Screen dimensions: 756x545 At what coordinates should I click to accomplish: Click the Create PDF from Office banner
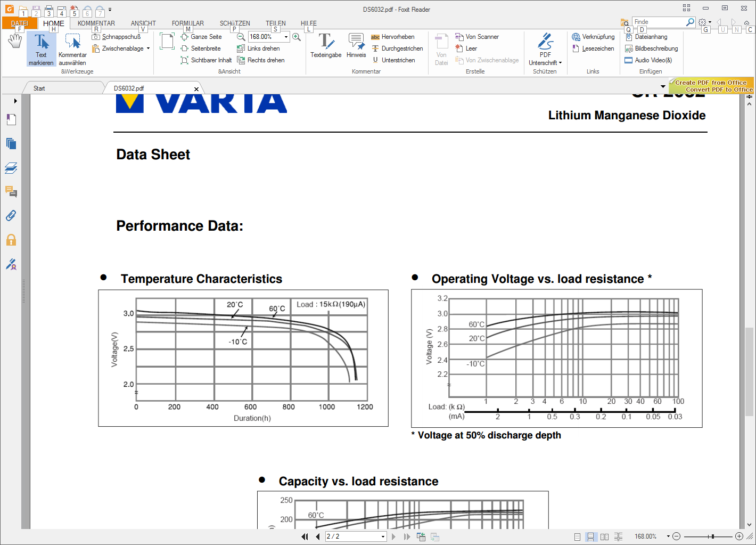click(x=712, y=86)
